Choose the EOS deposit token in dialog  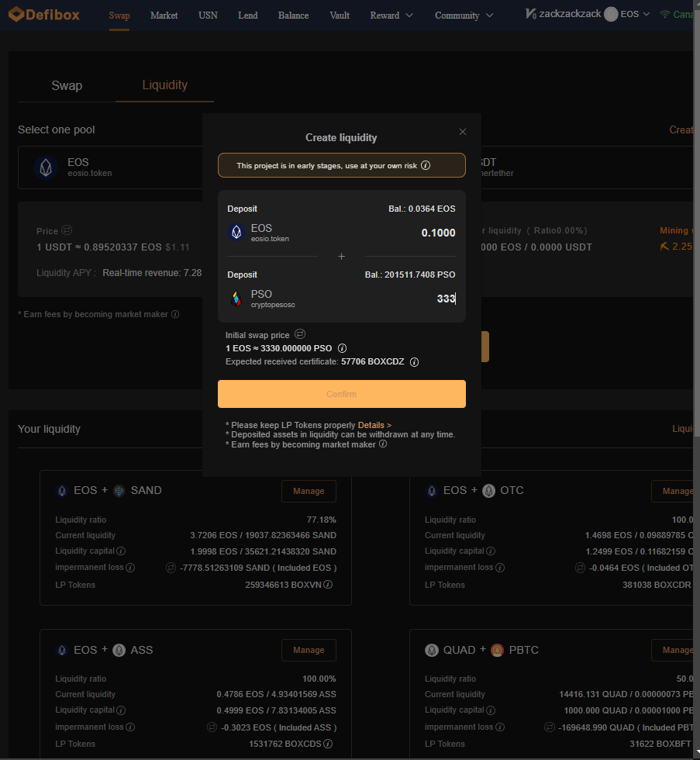pos(258,232)
